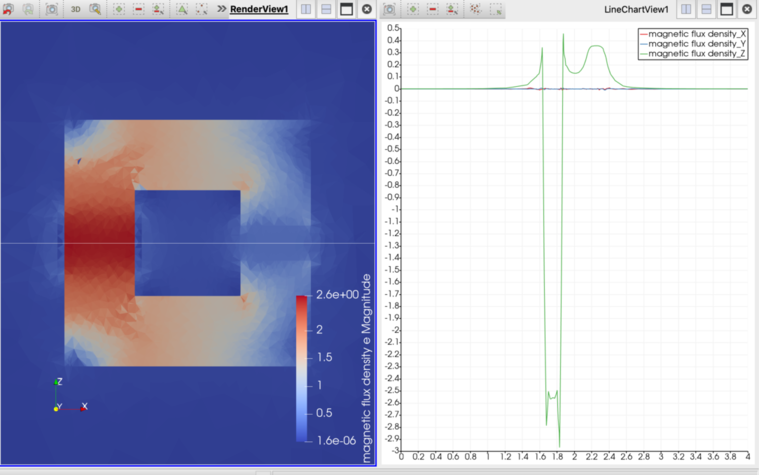Click the magnetic flux density color bar

pos(302,368)
